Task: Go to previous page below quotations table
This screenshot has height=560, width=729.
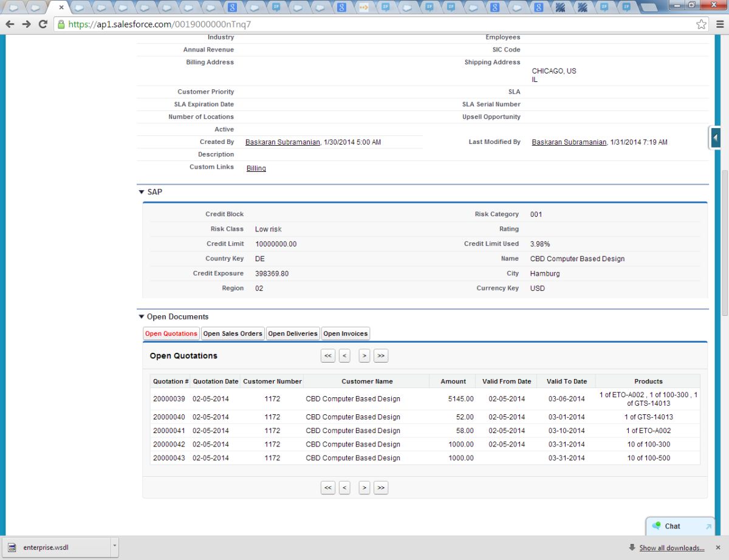Action: (344, 488)
